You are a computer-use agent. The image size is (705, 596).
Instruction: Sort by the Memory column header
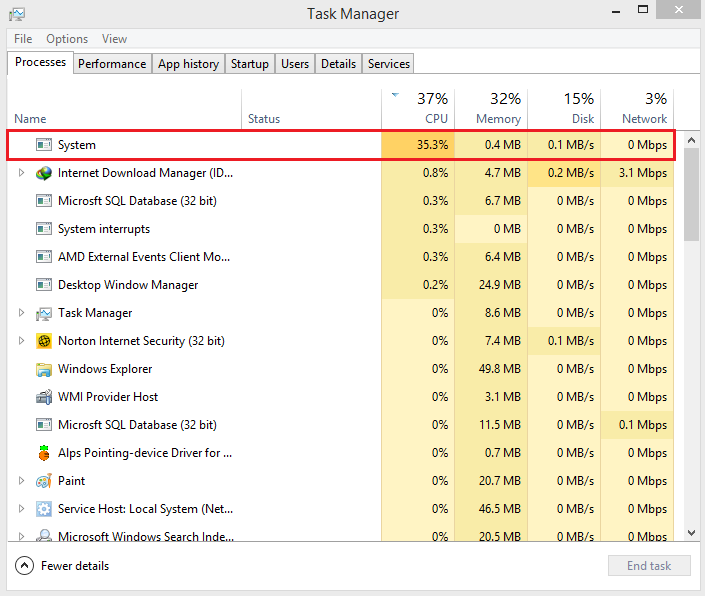(x=491, y=109)
